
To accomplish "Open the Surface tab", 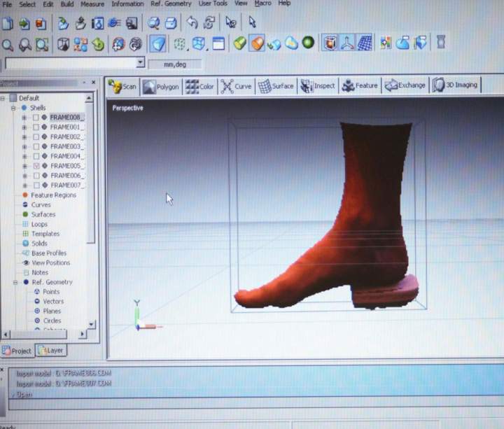I will click(x=276, y=86).
